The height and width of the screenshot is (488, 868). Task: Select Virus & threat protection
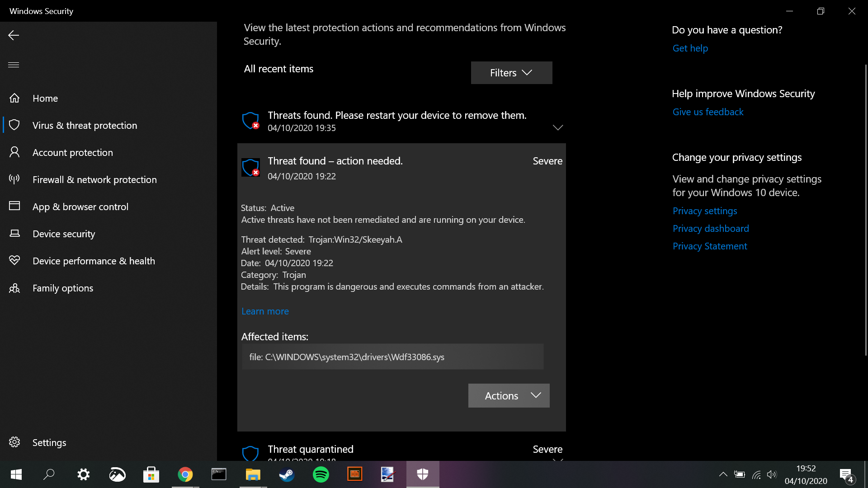108,125
